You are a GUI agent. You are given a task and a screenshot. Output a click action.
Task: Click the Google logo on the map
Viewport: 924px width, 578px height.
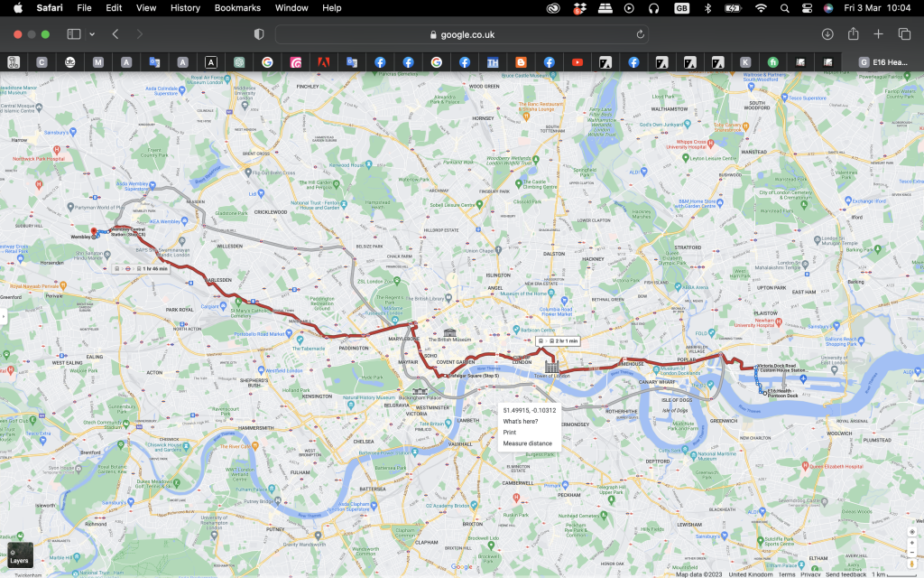pyautogui.click(x=461, y=567)
